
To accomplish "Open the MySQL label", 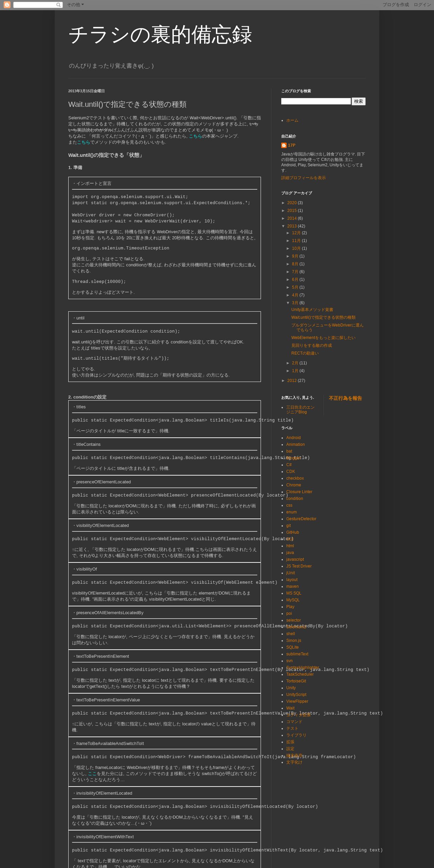I will (293, 600).
